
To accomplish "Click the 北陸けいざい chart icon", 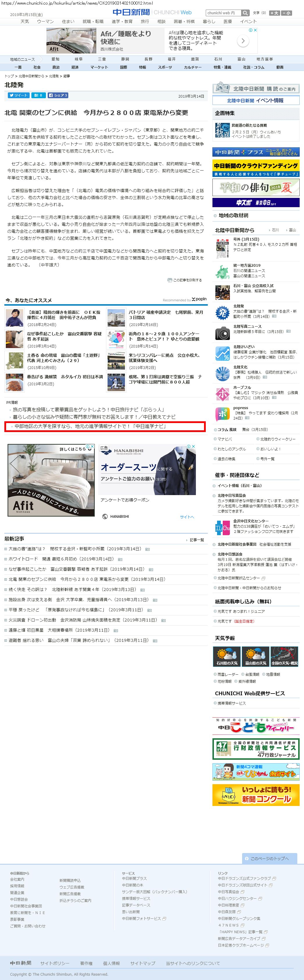I will point(222,353).
